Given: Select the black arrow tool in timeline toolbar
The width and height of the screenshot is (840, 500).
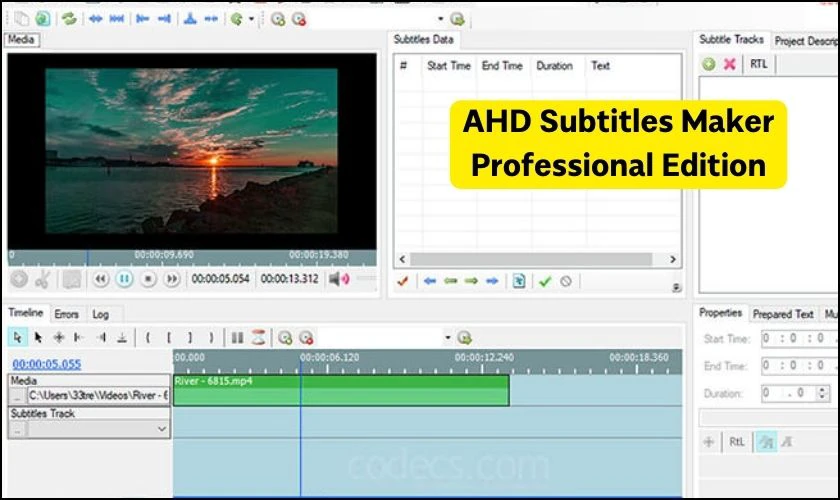Looking at the screenshot, I should [x=38, y=338].
